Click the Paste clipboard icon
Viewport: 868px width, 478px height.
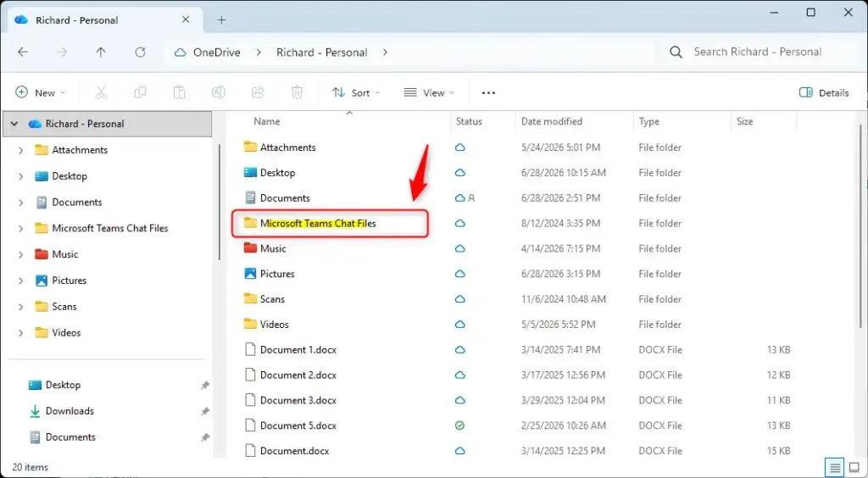(180, 92)
